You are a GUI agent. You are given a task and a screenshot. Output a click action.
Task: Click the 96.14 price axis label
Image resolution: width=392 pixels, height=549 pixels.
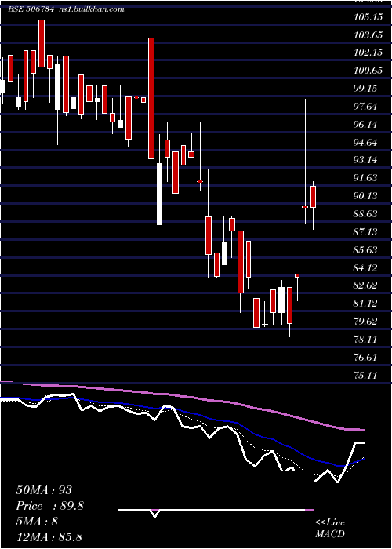[366, 124]
